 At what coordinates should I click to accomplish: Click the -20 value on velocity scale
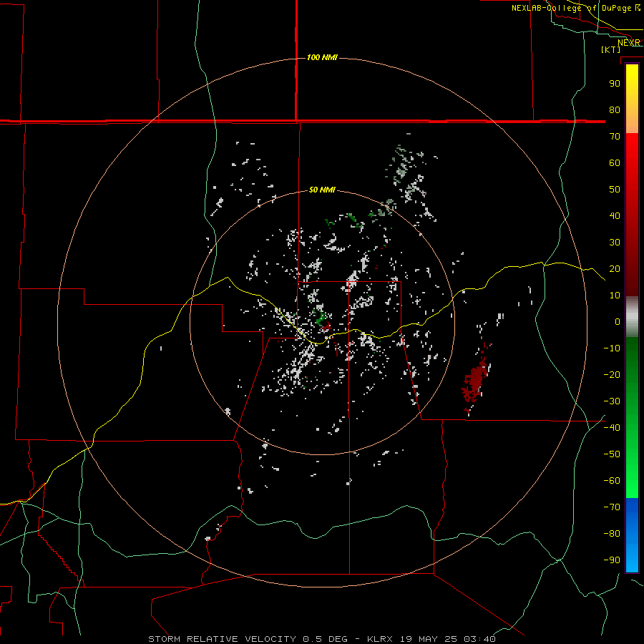612,375
